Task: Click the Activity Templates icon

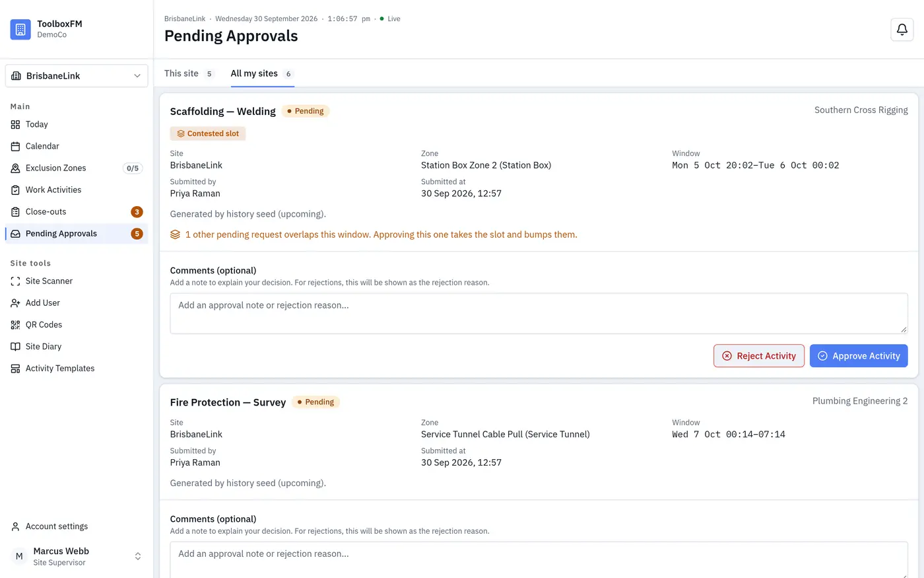Action: click(x=15, y=368)
